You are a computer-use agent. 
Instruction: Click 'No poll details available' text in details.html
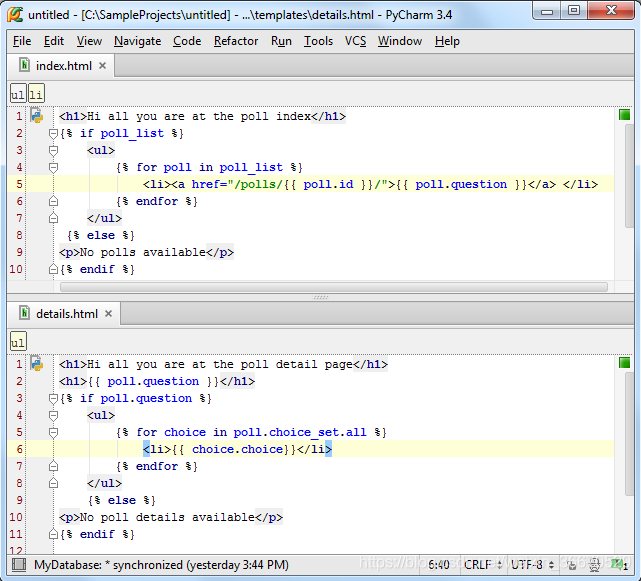pyautogui.click(x=167, y=517)
